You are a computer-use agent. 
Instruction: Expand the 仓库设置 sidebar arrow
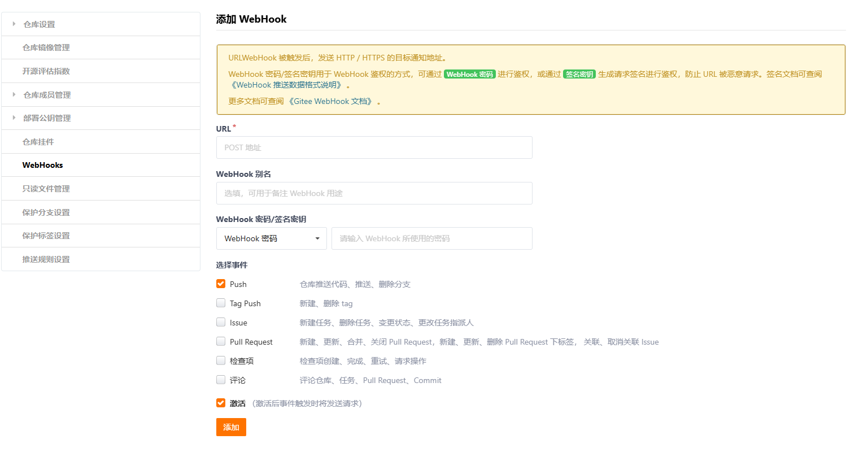coord(14,24)
